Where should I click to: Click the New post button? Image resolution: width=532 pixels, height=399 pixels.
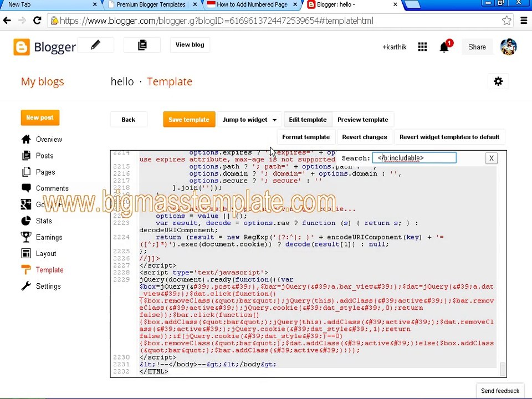tap(40, 117)
